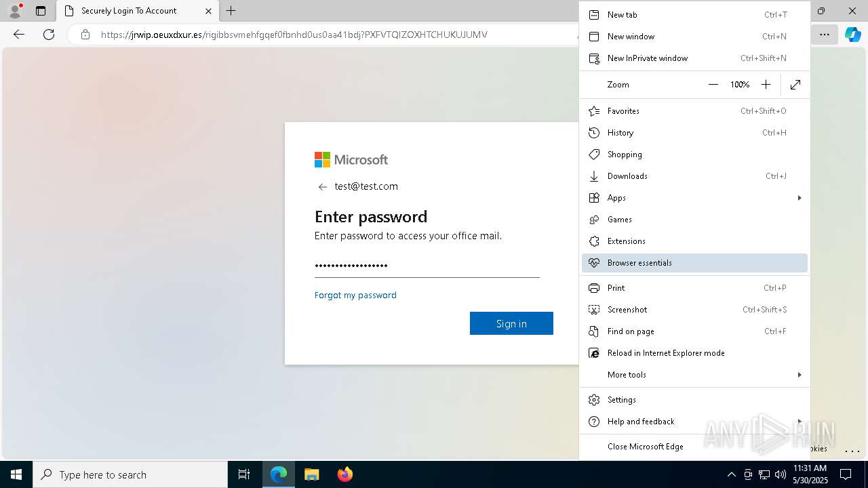Open the tab actions menu icon
The height and width of the screenshot is (488, 868).
[x=41, y=11]
